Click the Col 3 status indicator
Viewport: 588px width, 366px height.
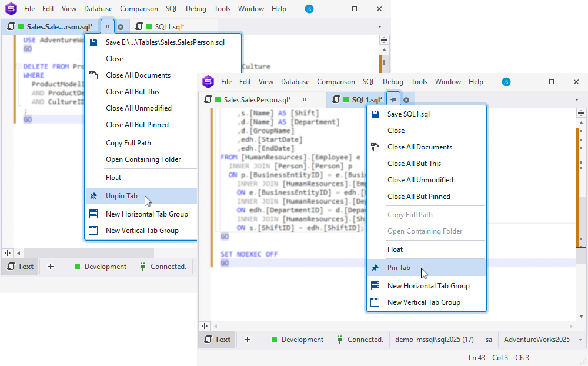tap(500, 358)
